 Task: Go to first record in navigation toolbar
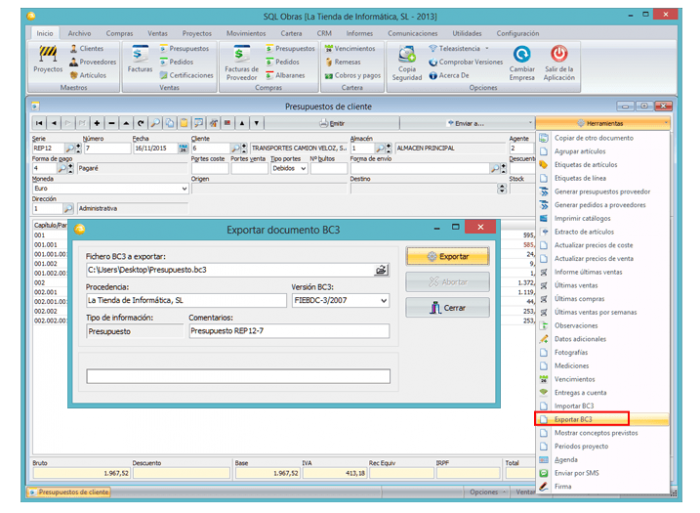(39, 123)
